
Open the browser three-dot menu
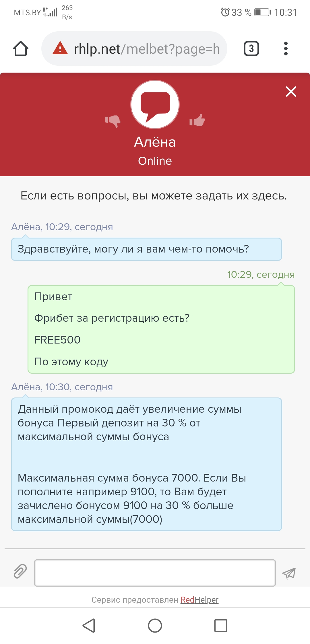click(x=286, y=49)
